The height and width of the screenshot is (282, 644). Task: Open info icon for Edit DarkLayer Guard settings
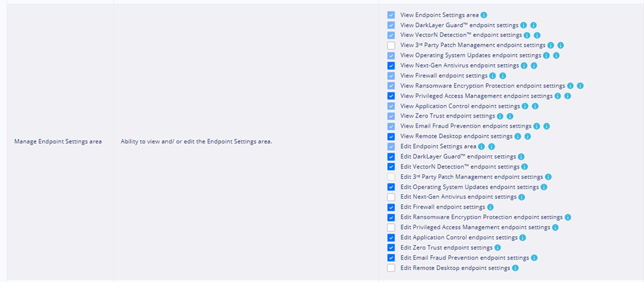[521, 157]
